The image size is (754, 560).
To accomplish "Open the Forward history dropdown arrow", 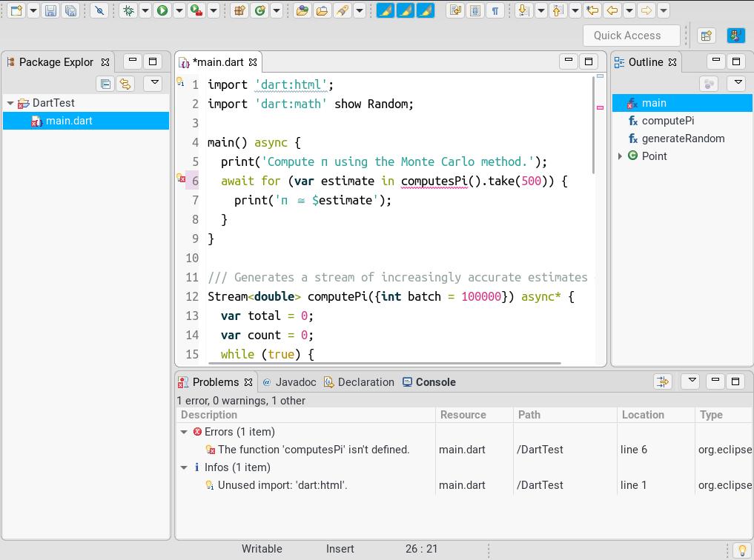I will click(x=664, y=10).
